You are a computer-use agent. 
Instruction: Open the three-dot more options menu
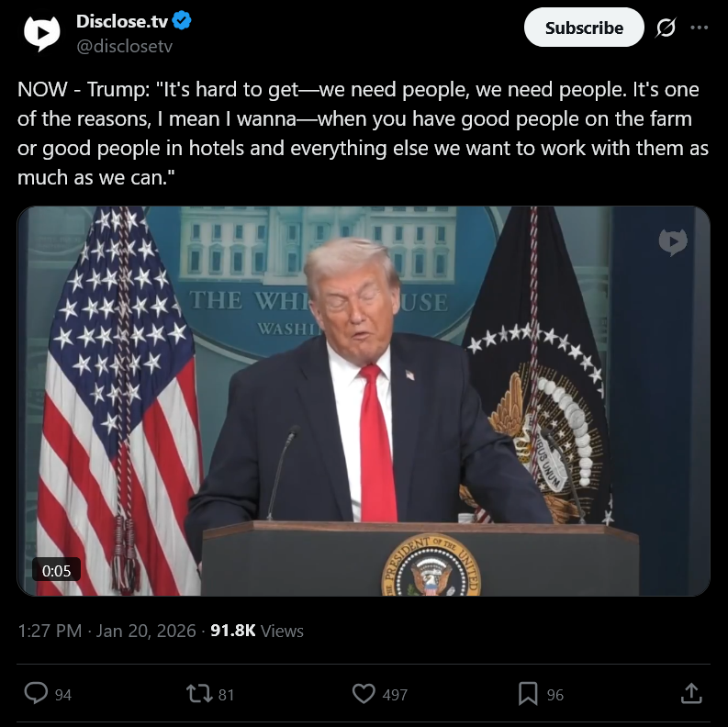coord(699,28)
